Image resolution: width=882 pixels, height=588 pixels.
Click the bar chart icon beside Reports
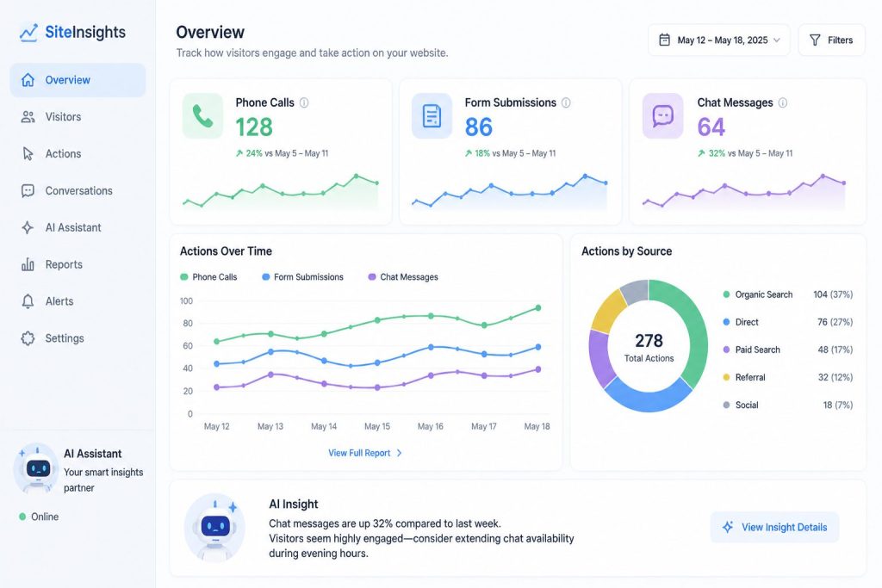(x=28, y=264)
